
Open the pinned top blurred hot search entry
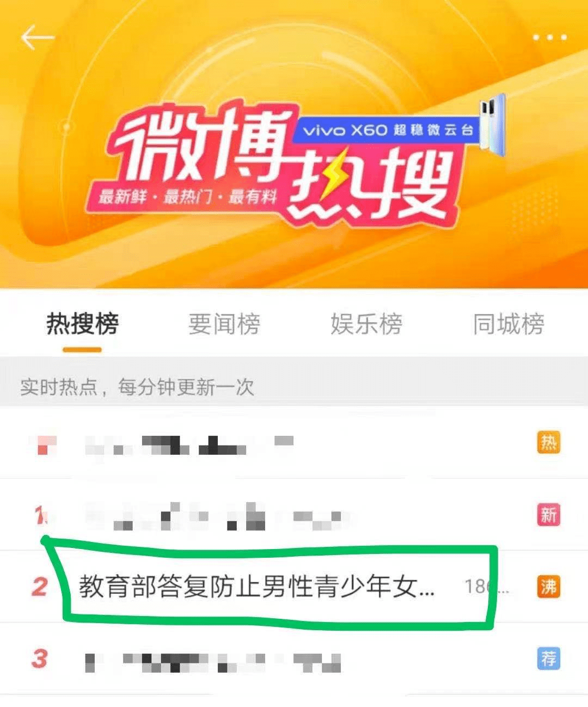(294, 443)
